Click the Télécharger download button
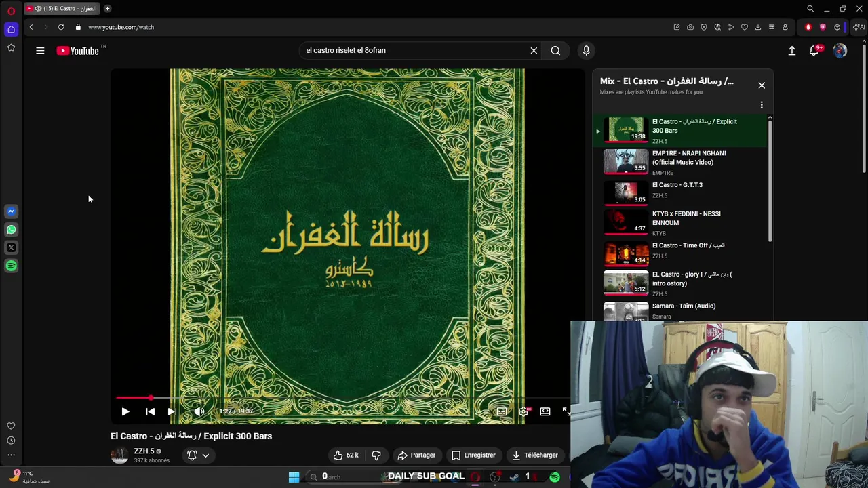The image size is (868, 488). pyautogui.click(x=534, y=455)
